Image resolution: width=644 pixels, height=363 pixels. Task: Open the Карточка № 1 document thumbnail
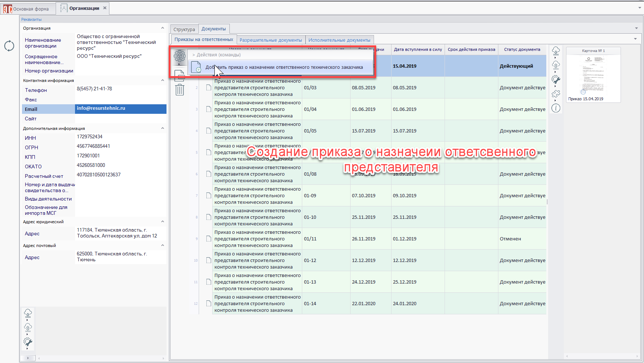(x=593, y=75)
